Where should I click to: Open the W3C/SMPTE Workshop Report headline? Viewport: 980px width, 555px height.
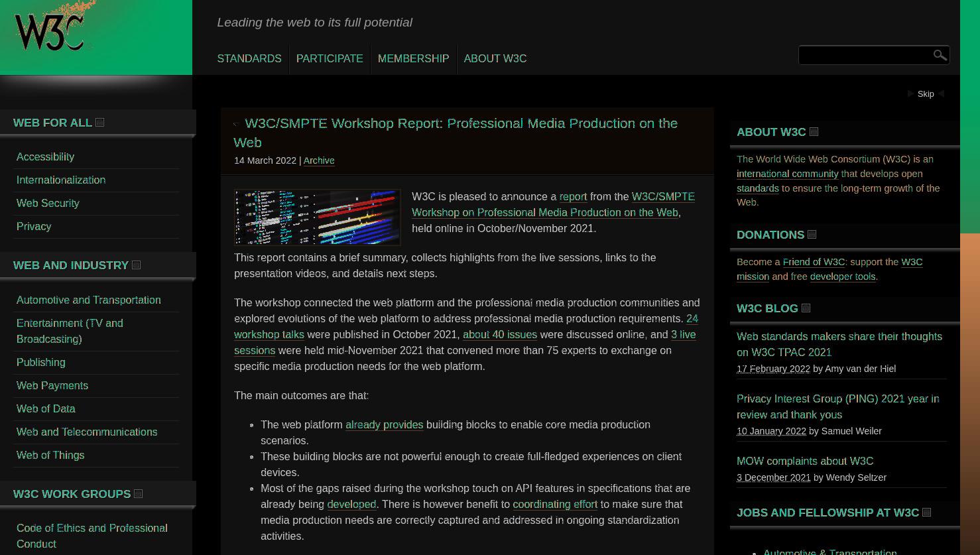point(456,133)
